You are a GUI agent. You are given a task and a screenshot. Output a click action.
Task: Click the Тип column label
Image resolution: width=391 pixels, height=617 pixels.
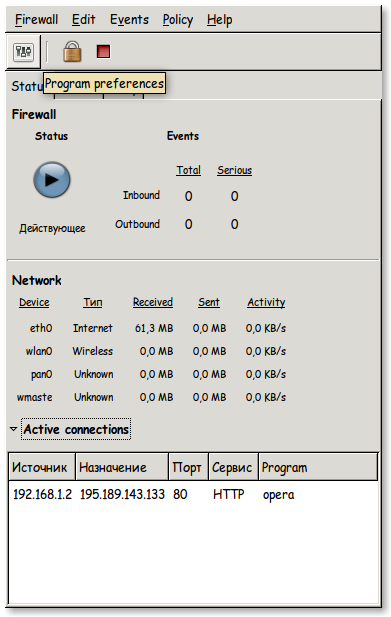(92, 302)
